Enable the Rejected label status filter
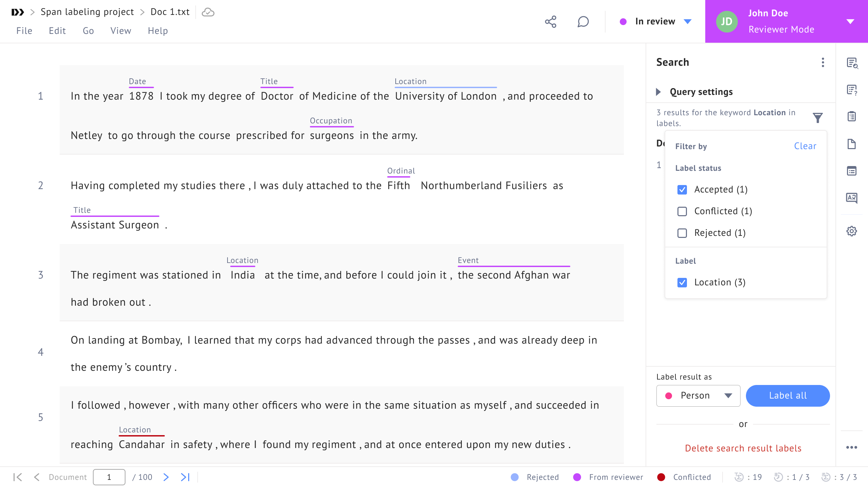The width and height of the screenshot is (868, 488). tap(682, 233)
